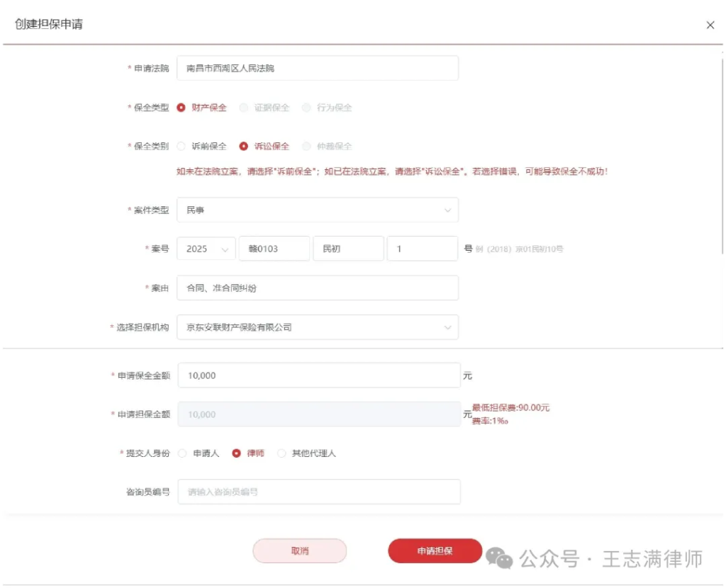Expand the year dropdown showing 2025

click(x=205, y=249)
